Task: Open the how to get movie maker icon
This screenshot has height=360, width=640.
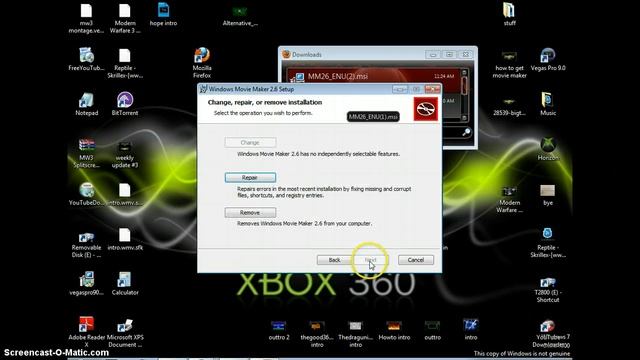Action: (509, 56)
